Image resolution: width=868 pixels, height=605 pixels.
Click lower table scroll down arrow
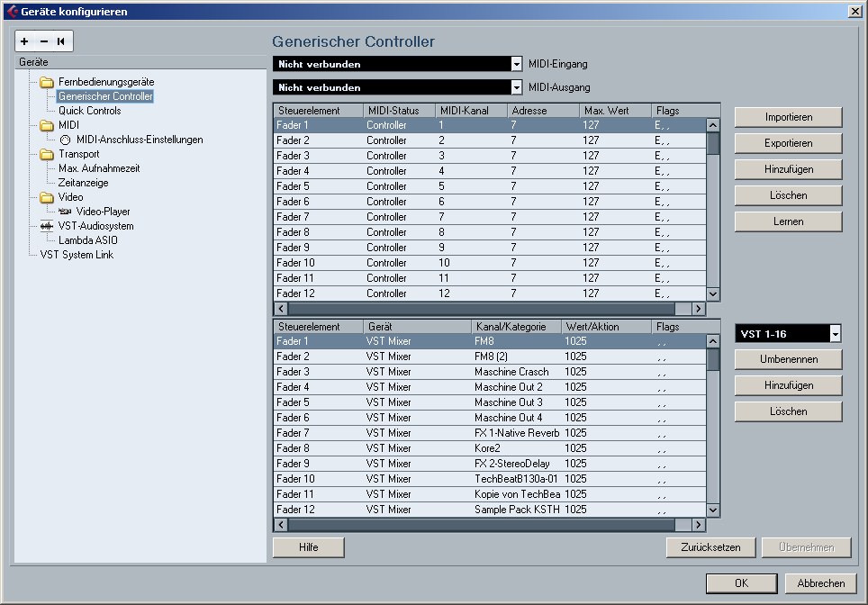713,510
